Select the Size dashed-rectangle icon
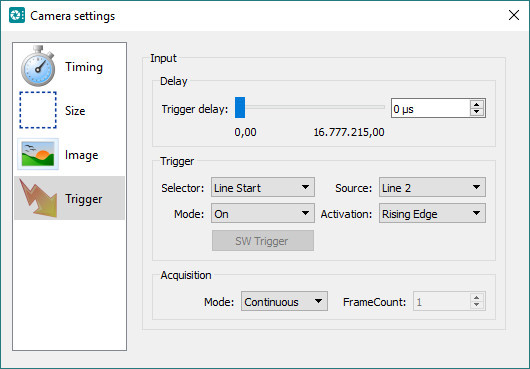The width and height of the screenshot is (530, 369). pos(38,110)
